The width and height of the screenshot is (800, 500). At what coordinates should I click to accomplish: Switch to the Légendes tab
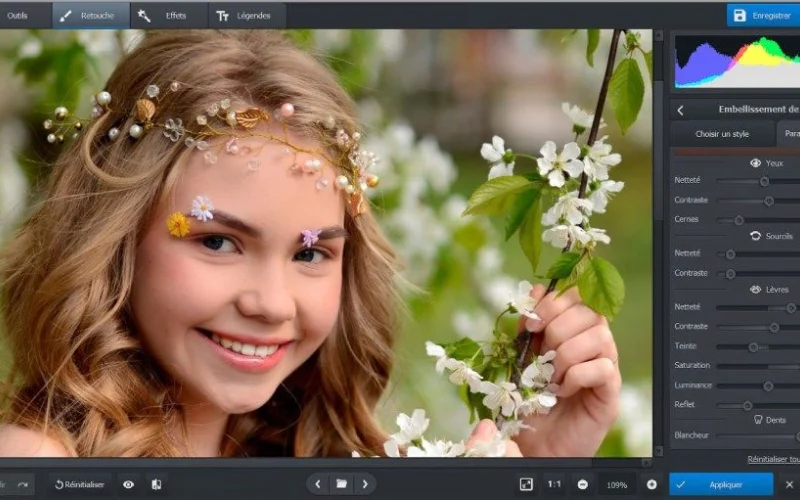click(247, 16)
